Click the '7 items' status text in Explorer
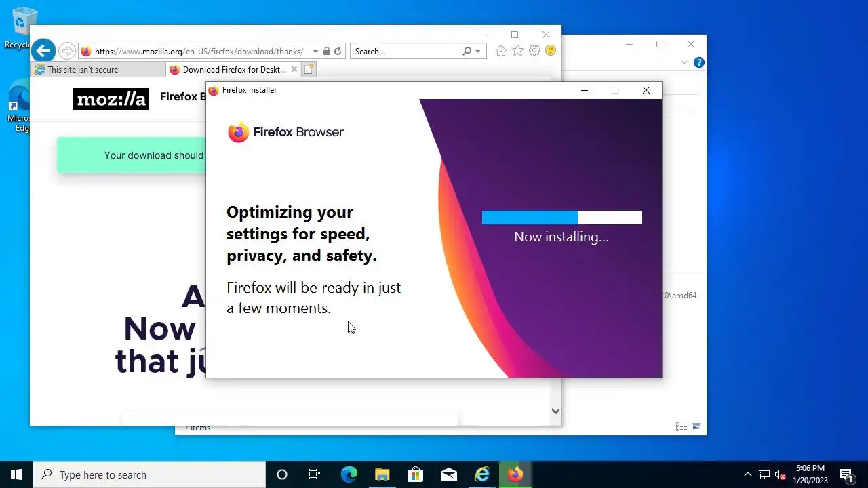The width and height of the screenshot is (868, 488). (x=197, y=428)
